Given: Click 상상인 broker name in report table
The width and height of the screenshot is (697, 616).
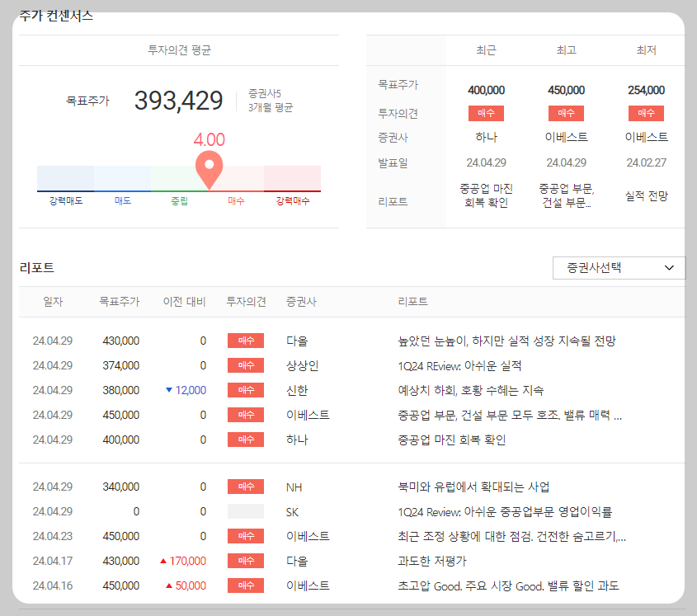Looking at the screenshot, I should (x=302, y=366).
